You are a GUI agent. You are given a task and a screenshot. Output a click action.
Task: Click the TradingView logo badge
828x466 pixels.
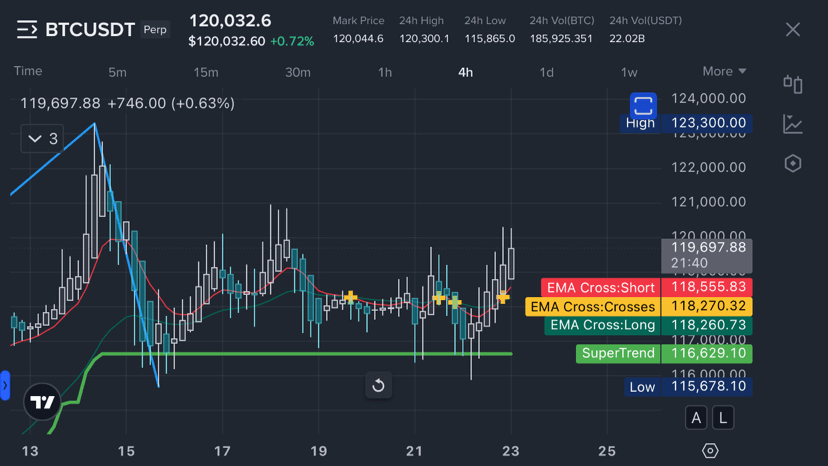tap(42, 402)
